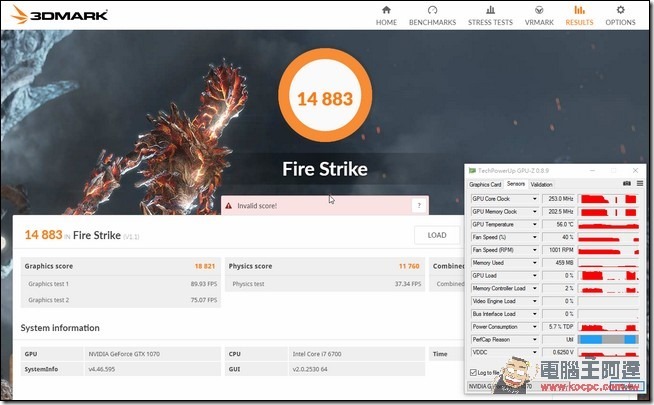Image resolution: width=654 pixels, height=405 pixels.
Task: Click the LOAD button
Action: click(x=437, y=235)
